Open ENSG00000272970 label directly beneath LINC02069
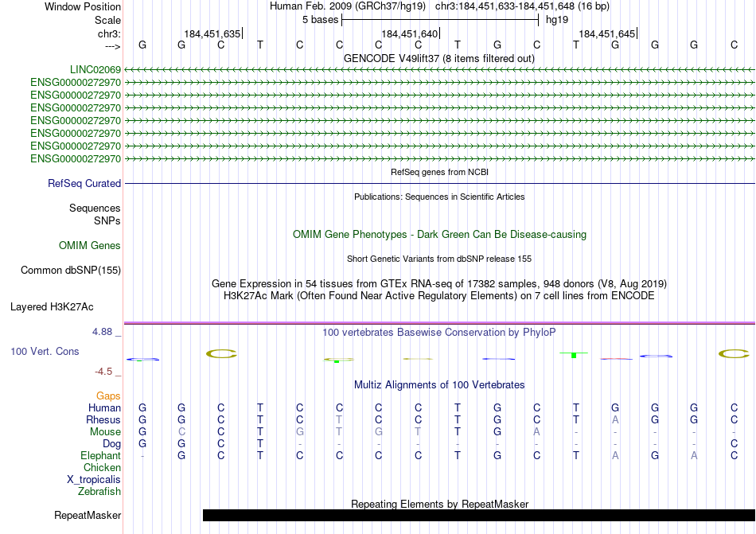 click(76, 83)
